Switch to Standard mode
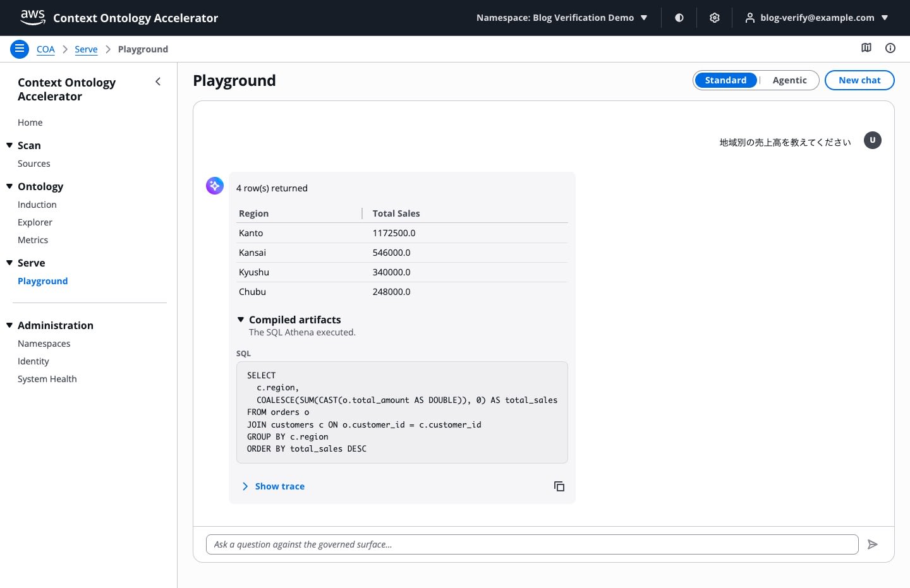Image resolution: width=910 pixels, height=588 pixels. [725, 80]
